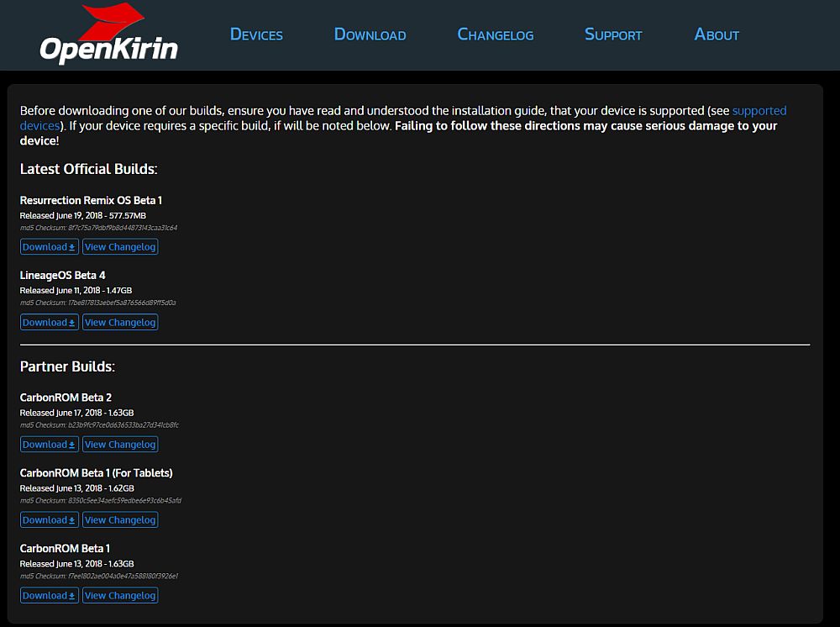Open the Devices menu item
This screenshot has height=627, width=840.
click(256, 34)
